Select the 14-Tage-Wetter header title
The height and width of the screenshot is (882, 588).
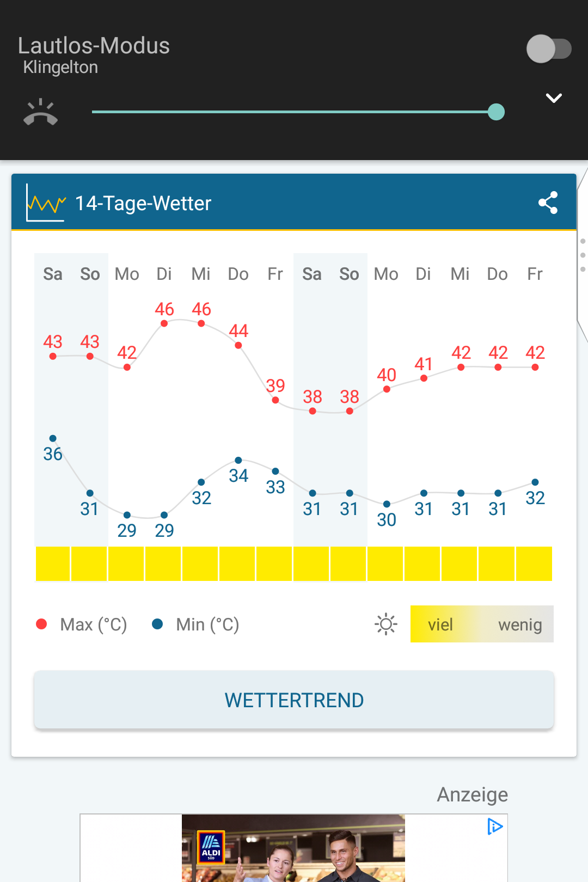[x=143, y=203]
